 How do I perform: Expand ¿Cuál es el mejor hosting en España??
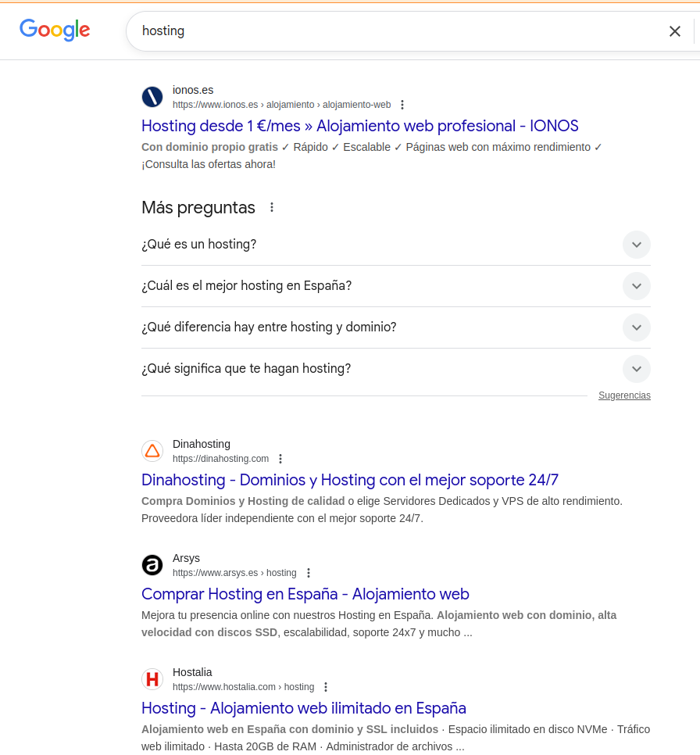pyautogui.click(x=636, y=286)
